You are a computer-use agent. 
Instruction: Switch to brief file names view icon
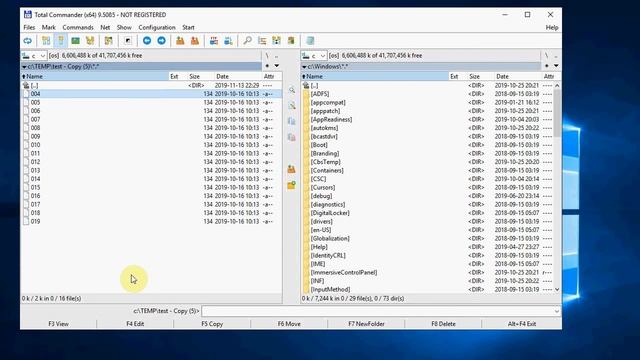coord(46,41)
